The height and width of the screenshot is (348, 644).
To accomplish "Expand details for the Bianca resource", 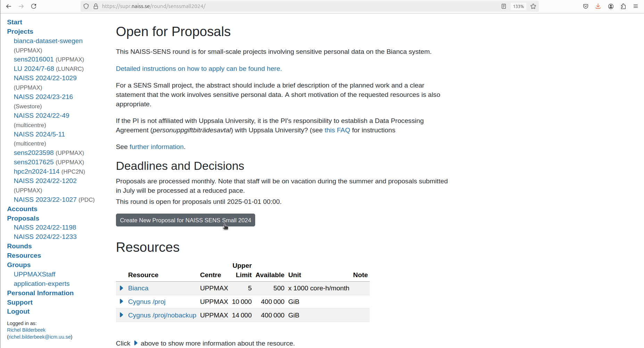I will (x=121, y=288).
